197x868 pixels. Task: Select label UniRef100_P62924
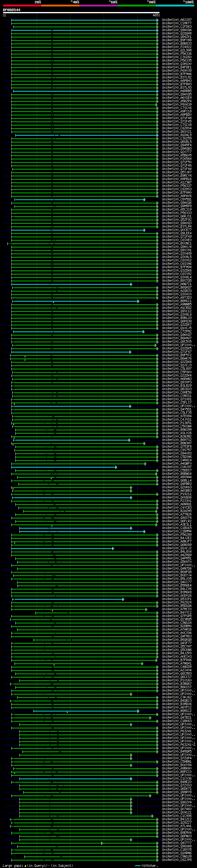(x=176, y=603)
